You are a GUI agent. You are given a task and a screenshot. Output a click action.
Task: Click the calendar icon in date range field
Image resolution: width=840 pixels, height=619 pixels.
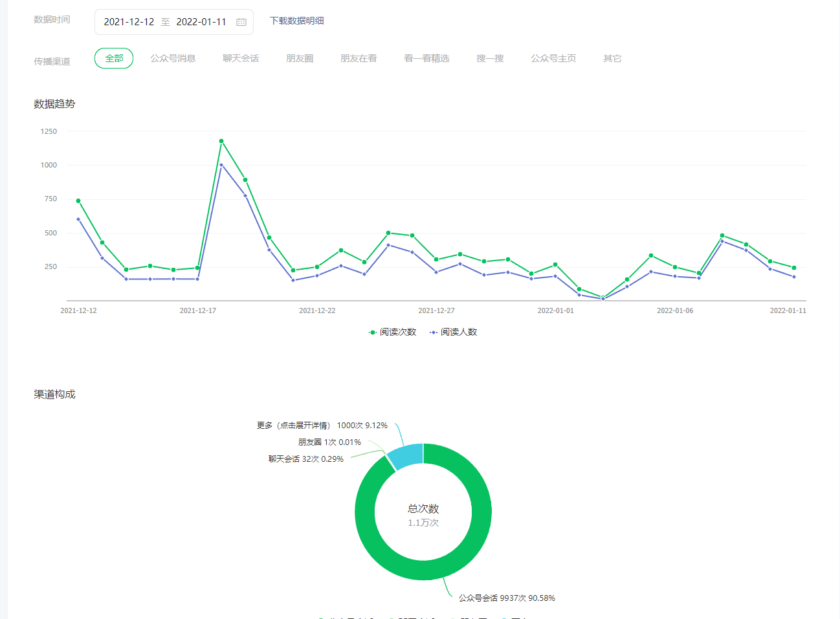(241, 22)
